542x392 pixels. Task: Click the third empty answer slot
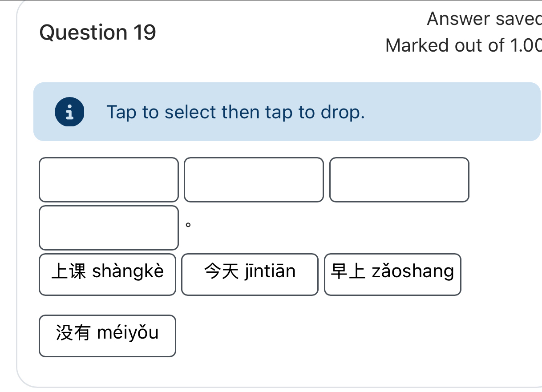click(399, 180)
